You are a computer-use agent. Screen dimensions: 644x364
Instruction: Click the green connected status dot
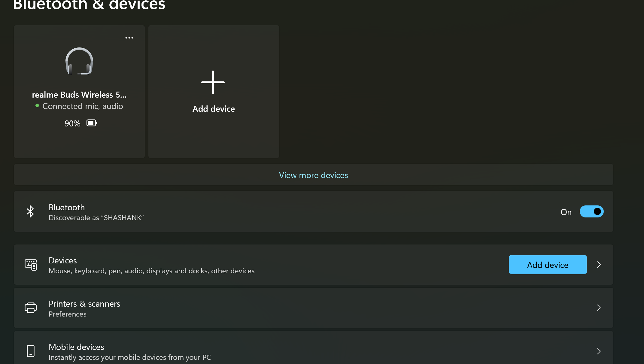[37, 105]
